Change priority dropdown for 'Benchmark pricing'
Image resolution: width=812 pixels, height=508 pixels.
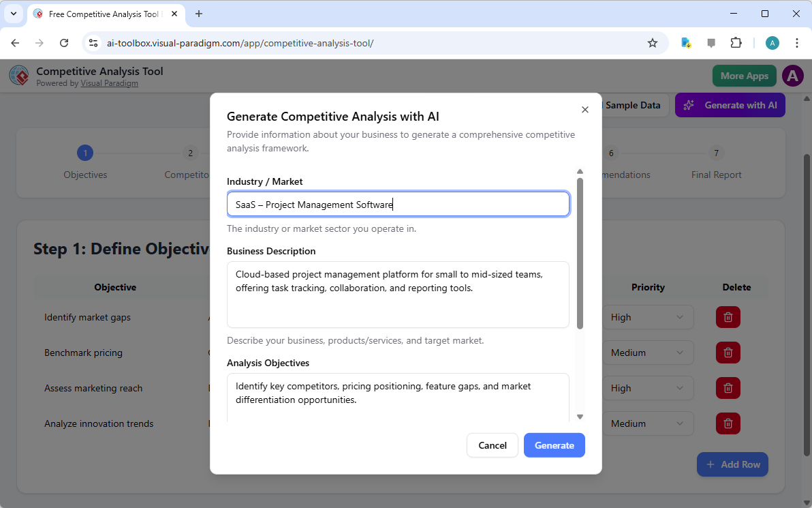point(648,353)
